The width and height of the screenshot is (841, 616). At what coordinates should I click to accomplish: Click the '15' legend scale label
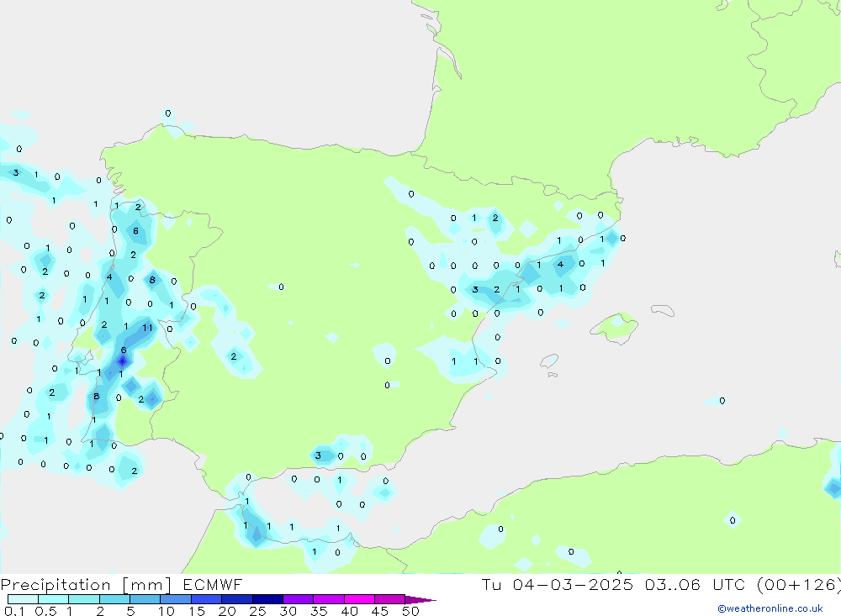click(x=196, y=611)
